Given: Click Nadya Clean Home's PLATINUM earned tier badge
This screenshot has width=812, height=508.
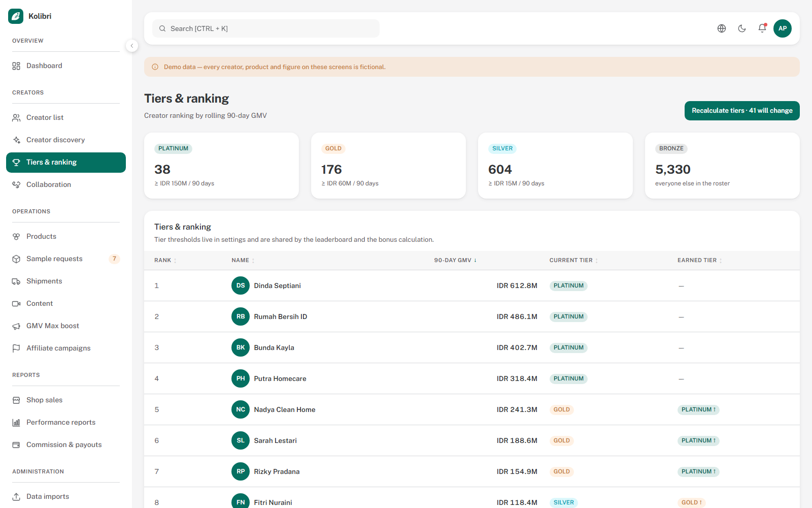Looking at the screenshot, I should pyautogui.click(x=698, y=409).
